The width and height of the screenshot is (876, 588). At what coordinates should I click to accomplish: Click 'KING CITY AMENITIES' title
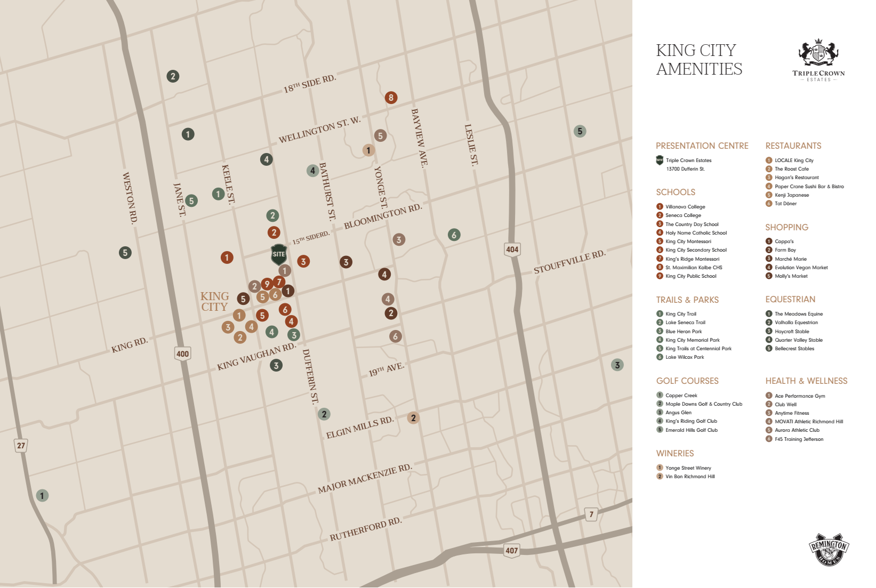[x=699, y=60]
